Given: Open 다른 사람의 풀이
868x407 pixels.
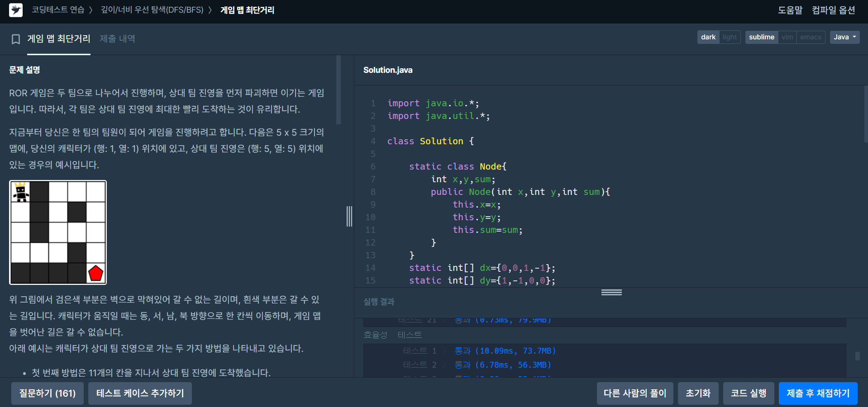Looking at the screenshot, I should [635, 393].
